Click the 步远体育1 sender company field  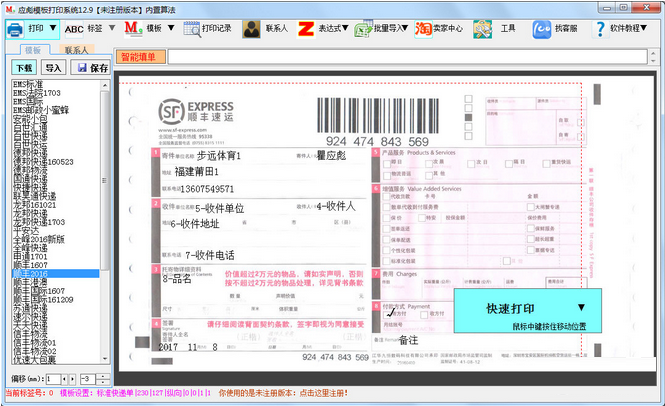click(219, 156)
